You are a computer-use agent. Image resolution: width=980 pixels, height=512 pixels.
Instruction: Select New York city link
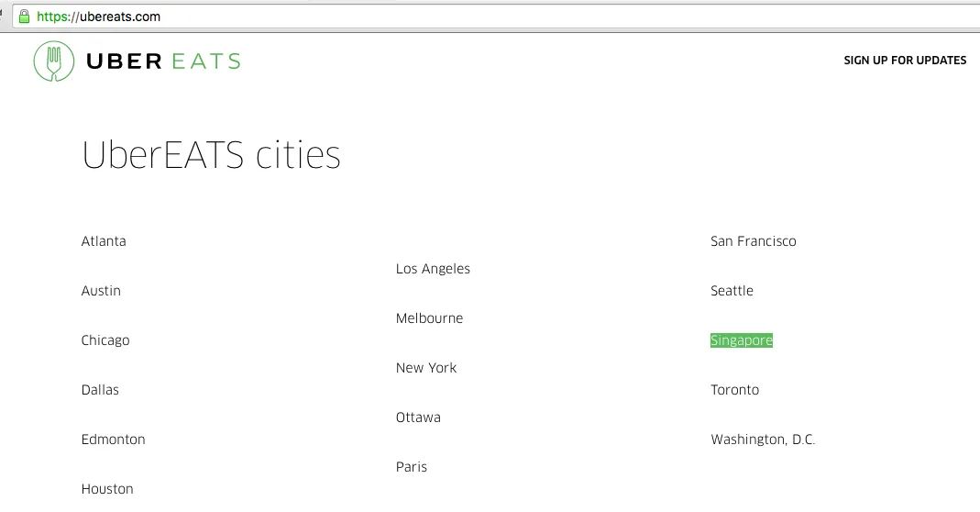tap(426, 368)
